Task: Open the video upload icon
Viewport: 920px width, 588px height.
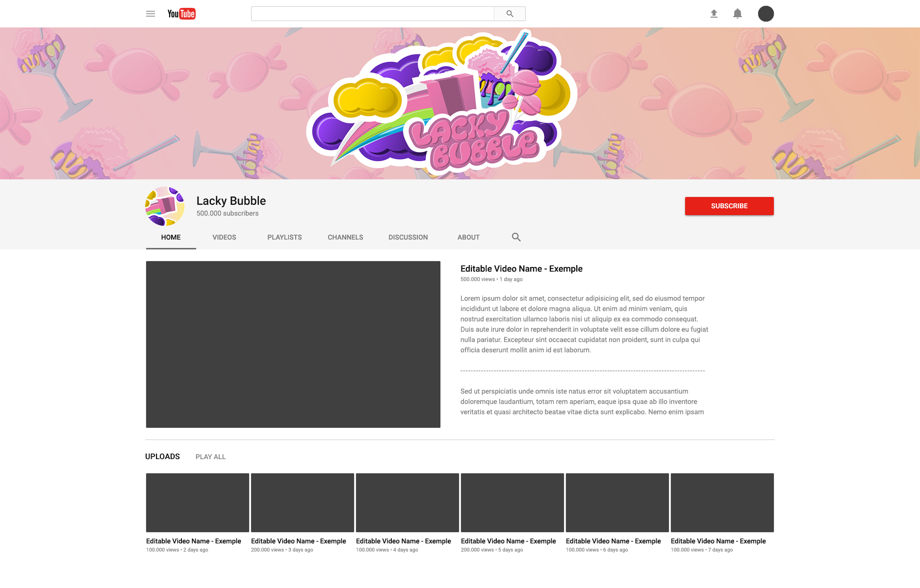Action: tap(714, 13)
